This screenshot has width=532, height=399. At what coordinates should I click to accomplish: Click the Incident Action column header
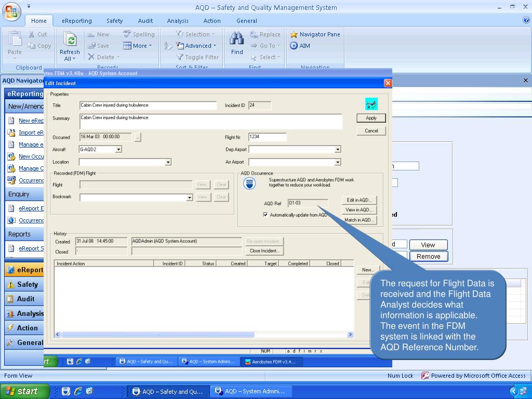104,263
